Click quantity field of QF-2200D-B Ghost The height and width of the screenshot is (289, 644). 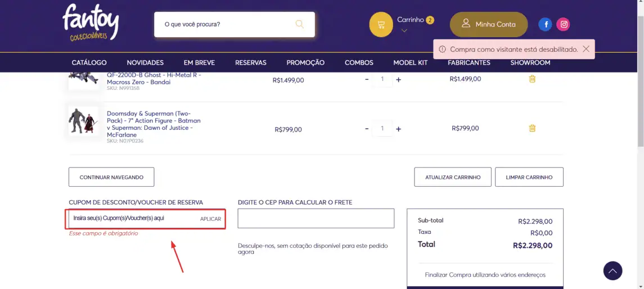click(x=382, y=79)
